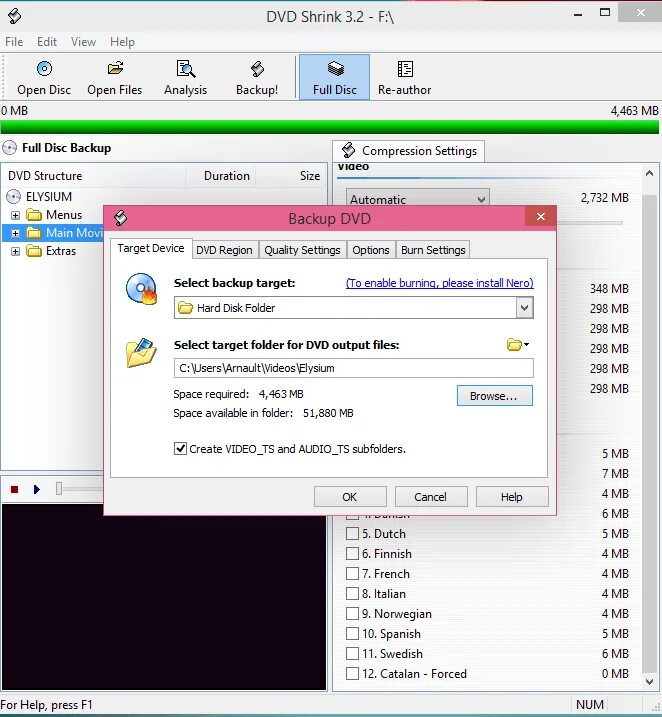Click the DVD Structure column header
The height and width of the screenshot is (717, 662).
click(x=94, y=176)
